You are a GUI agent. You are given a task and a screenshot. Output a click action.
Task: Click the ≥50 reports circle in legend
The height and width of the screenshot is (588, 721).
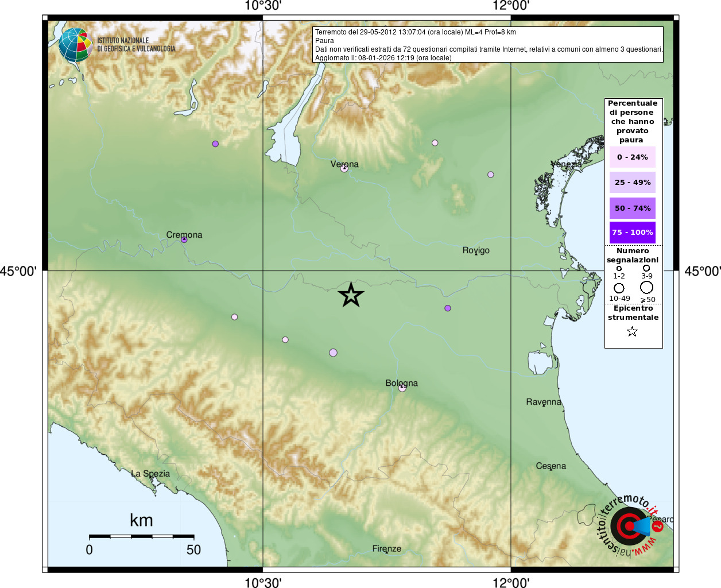click(x=647, y=287)
